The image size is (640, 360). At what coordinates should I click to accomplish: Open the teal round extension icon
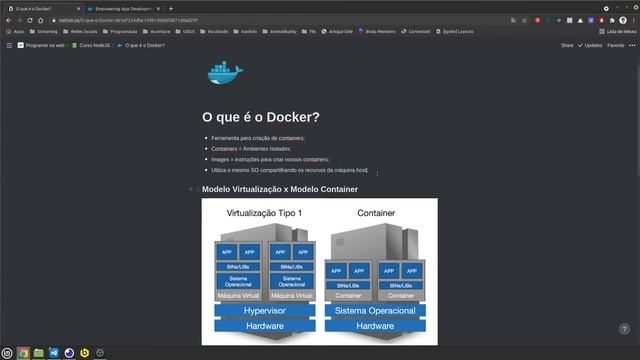pos(559,20)
